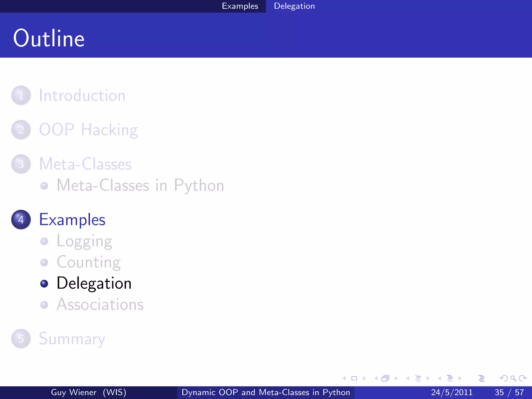
Task: Click the previous section arrow in the navigation bar
Action: (x=440, y=378)
